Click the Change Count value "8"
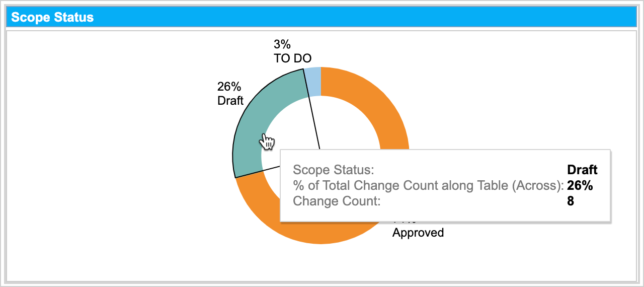The width and height of the screenshot is (644, 287). 571,201
